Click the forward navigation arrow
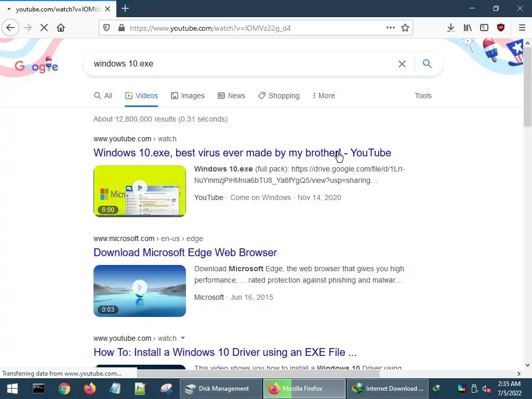Viewport: 532px width, 399px height. click(28, 28)
